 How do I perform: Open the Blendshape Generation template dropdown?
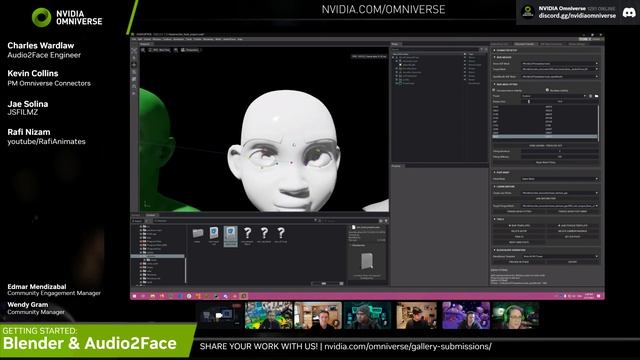point(560,256)
